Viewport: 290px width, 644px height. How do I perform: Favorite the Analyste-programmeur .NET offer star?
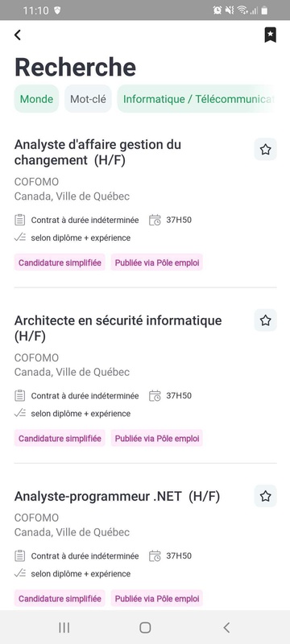tap(265, 496)
